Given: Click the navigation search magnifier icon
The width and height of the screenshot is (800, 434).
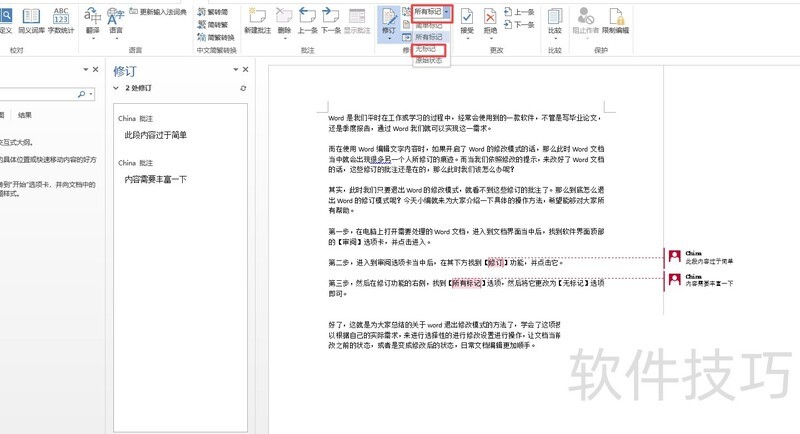Looking at the screenshot, I should coord(82,94).
